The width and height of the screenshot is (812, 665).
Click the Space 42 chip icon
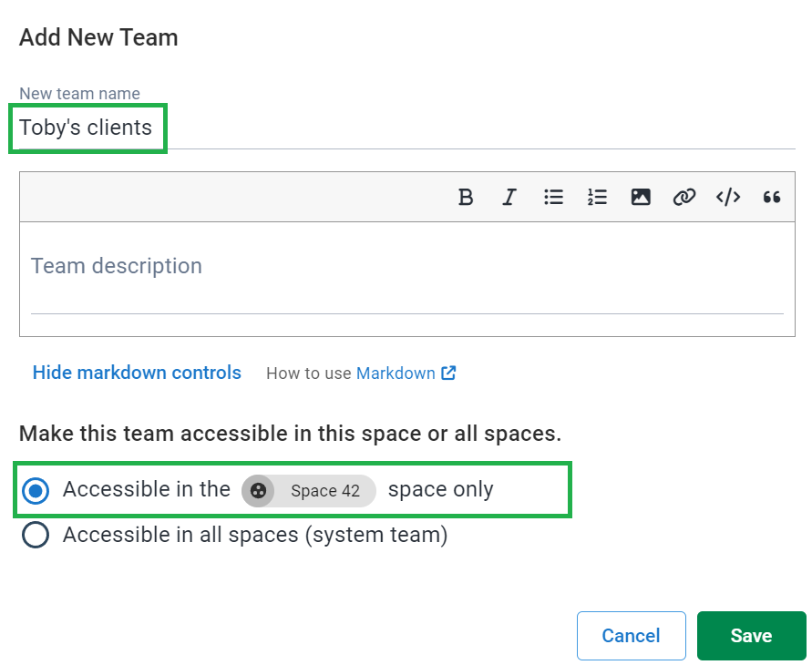258,491
